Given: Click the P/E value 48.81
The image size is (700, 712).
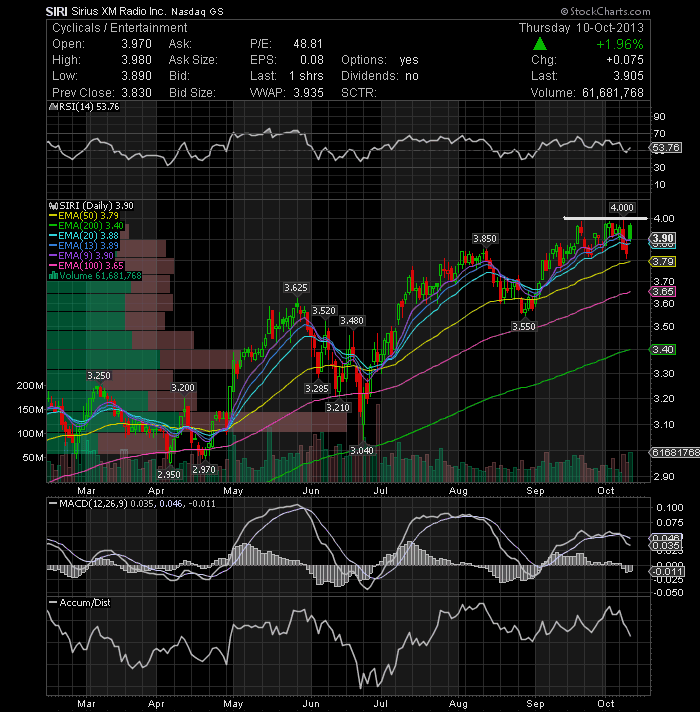Looking at the screenshot, I should [x=308, y=44].
